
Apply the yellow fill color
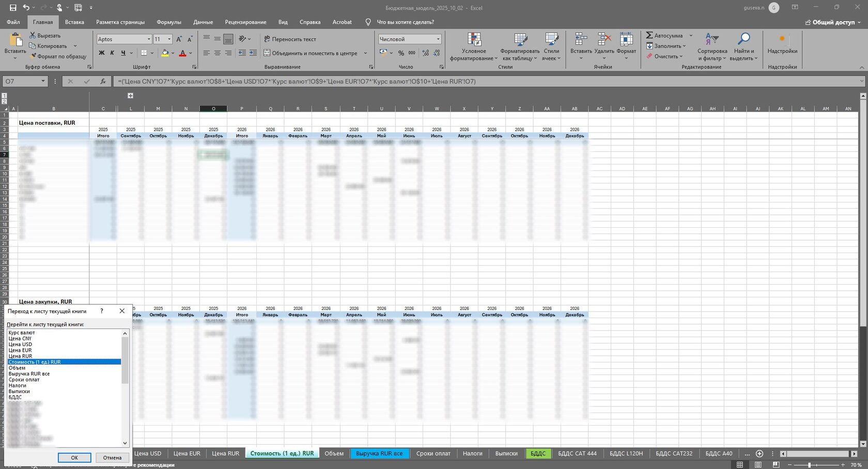pos(165,53)
